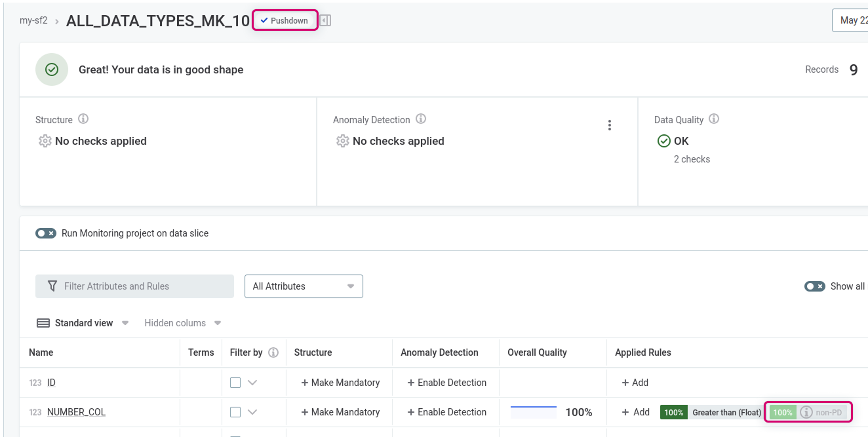The width and height of the screenshot is (868, 437).
Task: Click the info icon next to Anomaly Detection heading
Action: pyautogui.click(x=421, y=119)
